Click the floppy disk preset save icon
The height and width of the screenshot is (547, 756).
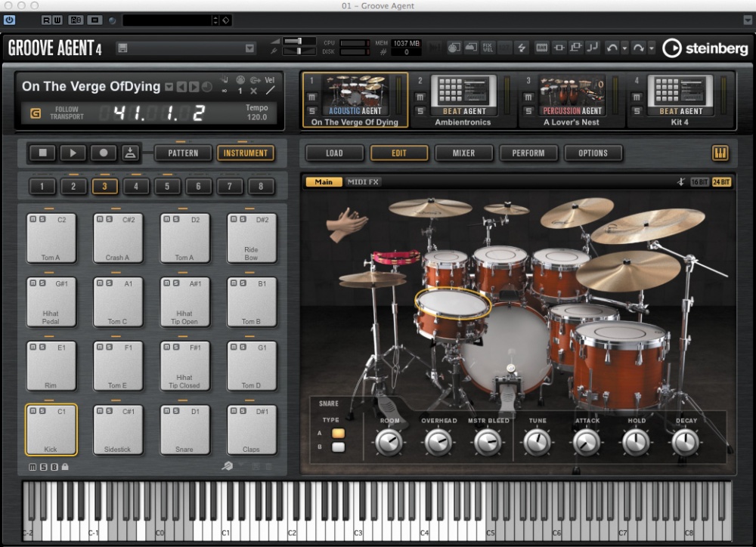[123, 48]
